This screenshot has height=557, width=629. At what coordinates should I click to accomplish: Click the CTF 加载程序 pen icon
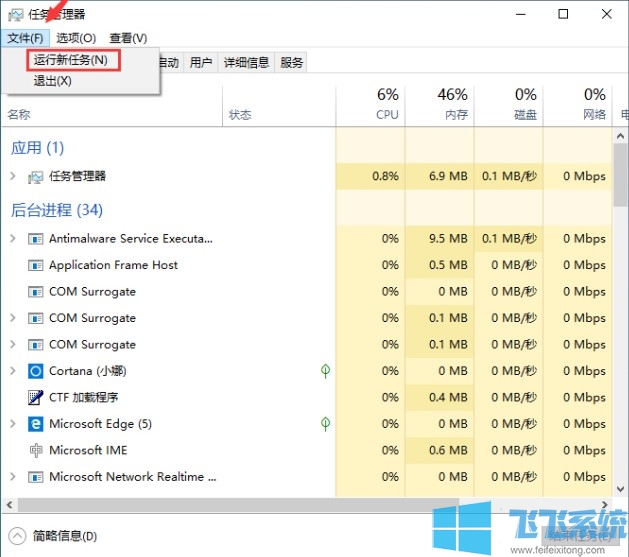35,397
